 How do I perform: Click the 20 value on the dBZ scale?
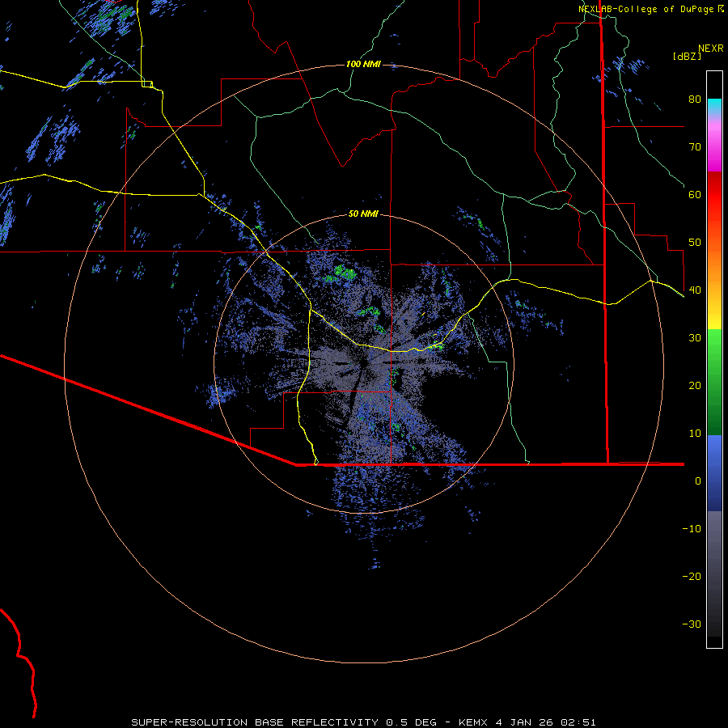695,386
